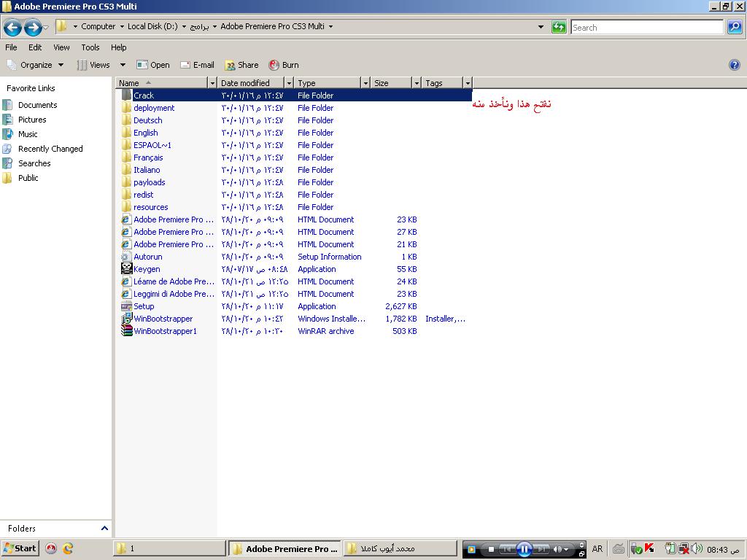Image resolution: width=747 pixels, height=560 pixels.
Task: Select the WinBootstrapper installer icon
Action: [x=126, y=319]
